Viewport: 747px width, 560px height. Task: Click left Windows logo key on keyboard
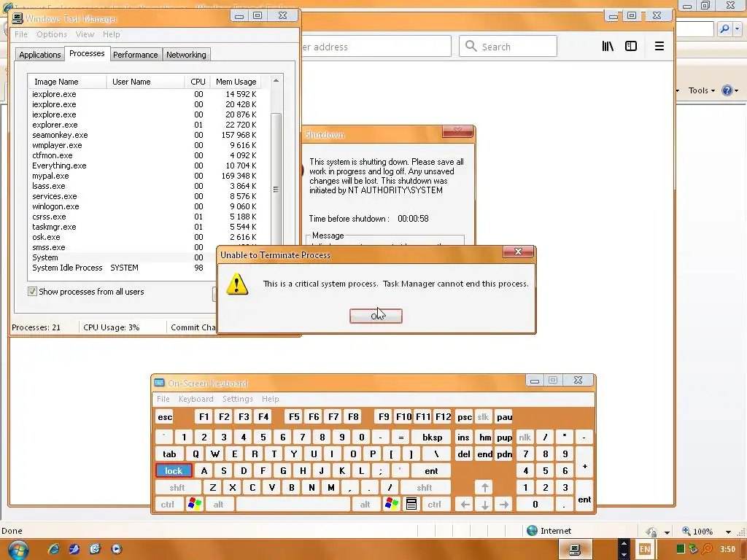tap(195, 504)
